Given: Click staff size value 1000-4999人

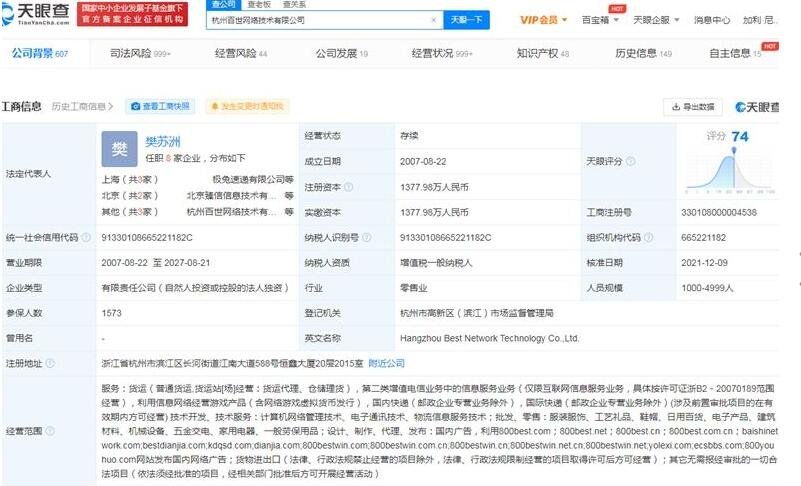Looking at the screenshot, I should point(707,288).
